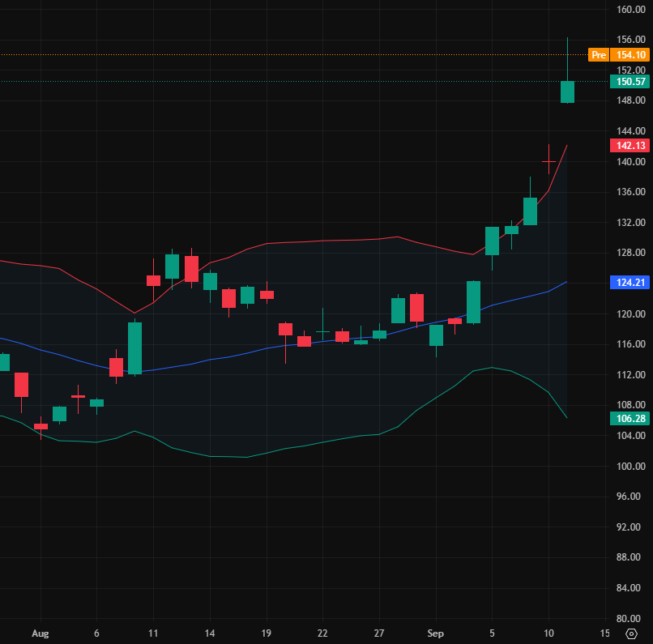Select the blue 124.21 basis value label
This screenshot has height=644, width=653.
pos(630,282)
